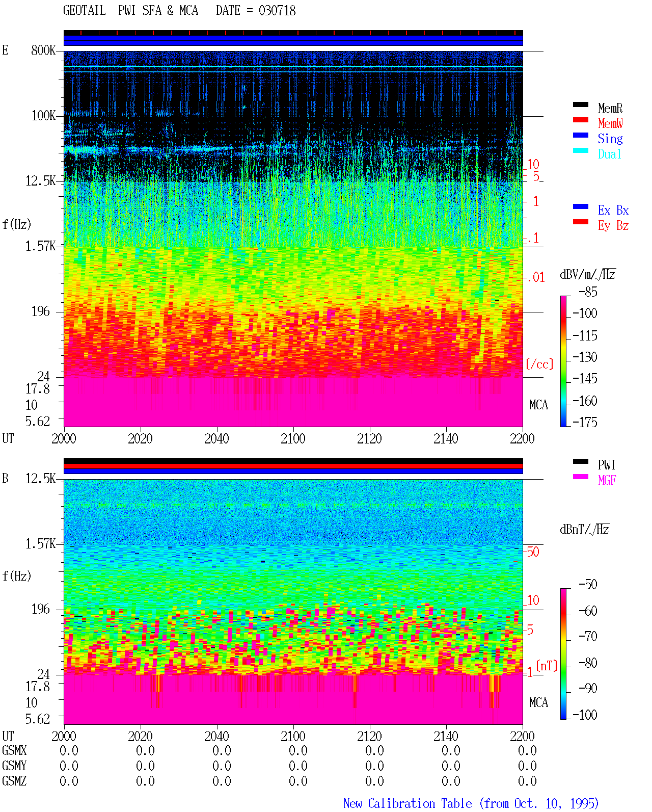Click the red .01 density scale label
The height and width of the screenshot is (812, 652).
point(536,277)
